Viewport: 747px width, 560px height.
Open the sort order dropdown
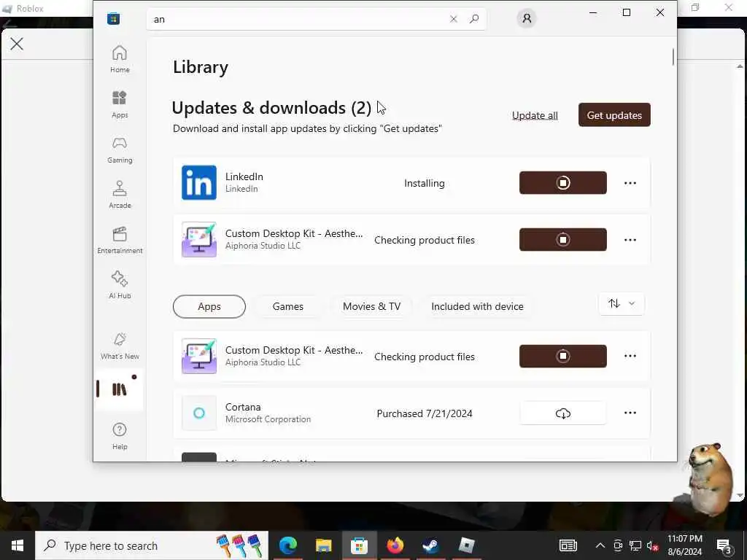(x=622, y=304)
